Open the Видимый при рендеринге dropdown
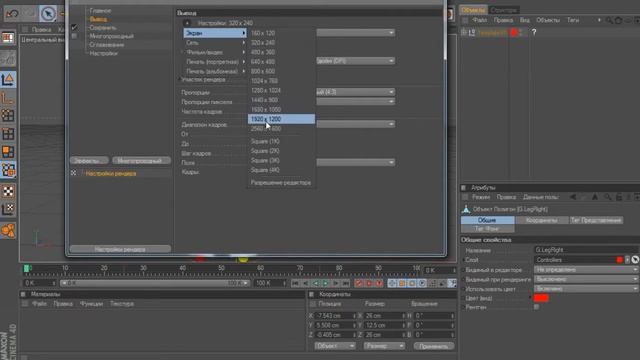The height and width of the screenshot is (360, 640). (x=586, y=279)
